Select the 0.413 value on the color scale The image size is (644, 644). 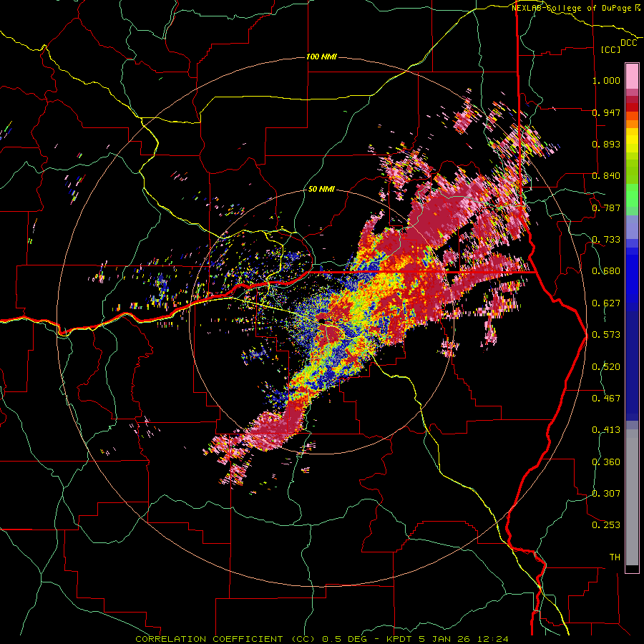606,430
